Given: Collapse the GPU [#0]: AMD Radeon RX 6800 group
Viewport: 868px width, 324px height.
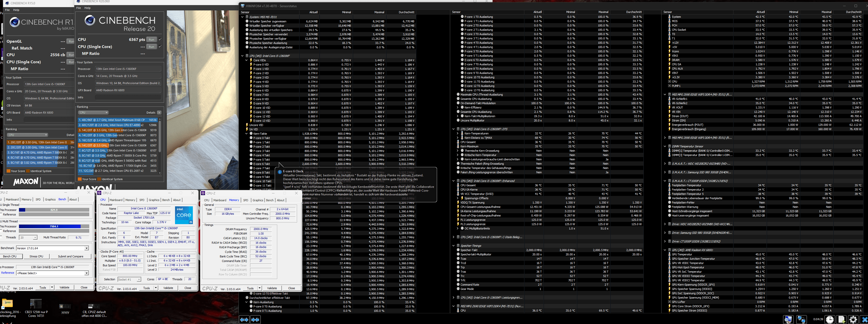Looking at the screenshot, I should 665,250.
